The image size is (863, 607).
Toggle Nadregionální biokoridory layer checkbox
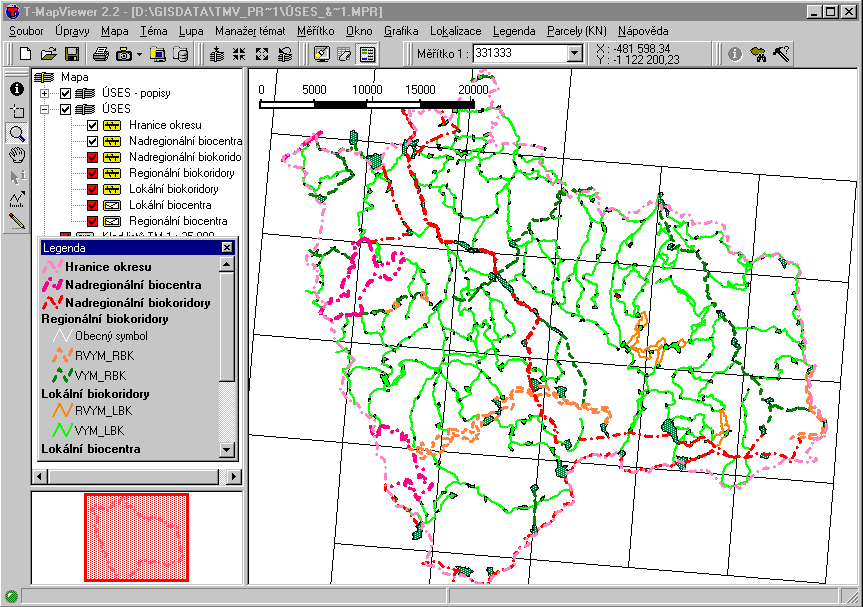tap(92, 157)
